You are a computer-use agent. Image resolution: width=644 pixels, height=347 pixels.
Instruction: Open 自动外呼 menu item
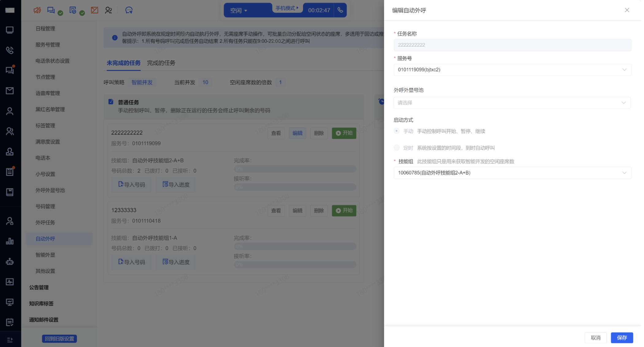59,238
